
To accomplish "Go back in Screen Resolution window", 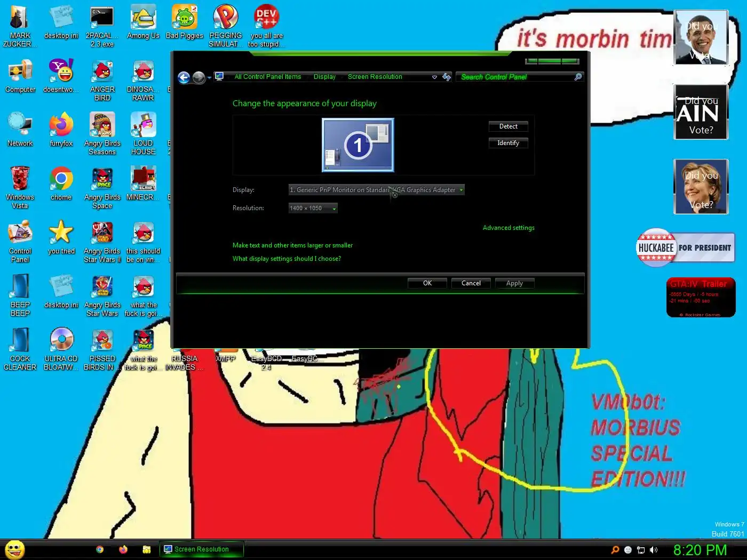I will tap(184, 78).
